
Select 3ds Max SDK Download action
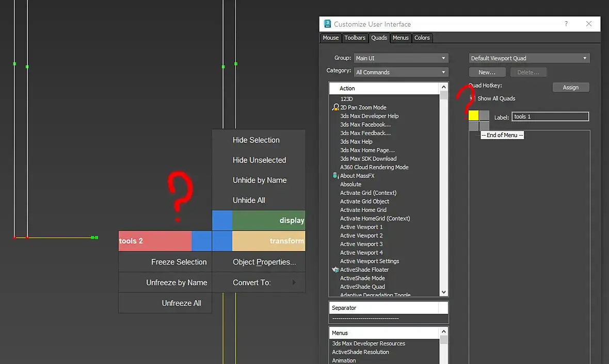click(x=368, y=159)
